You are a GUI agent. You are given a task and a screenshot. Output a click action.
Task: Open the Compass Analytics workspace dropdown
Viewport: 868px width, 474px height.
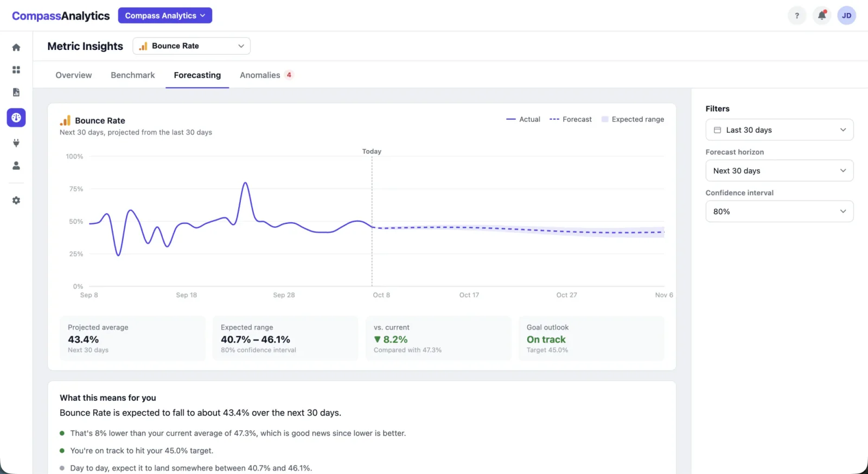pyautogui.click(x=165, y=16)
